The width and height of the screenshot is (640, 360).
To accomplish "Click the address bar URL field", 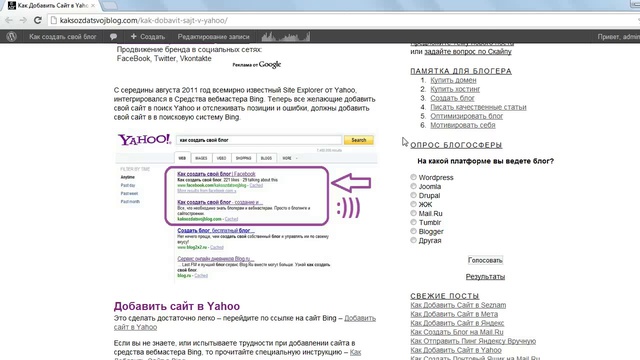I will [343, 20].
